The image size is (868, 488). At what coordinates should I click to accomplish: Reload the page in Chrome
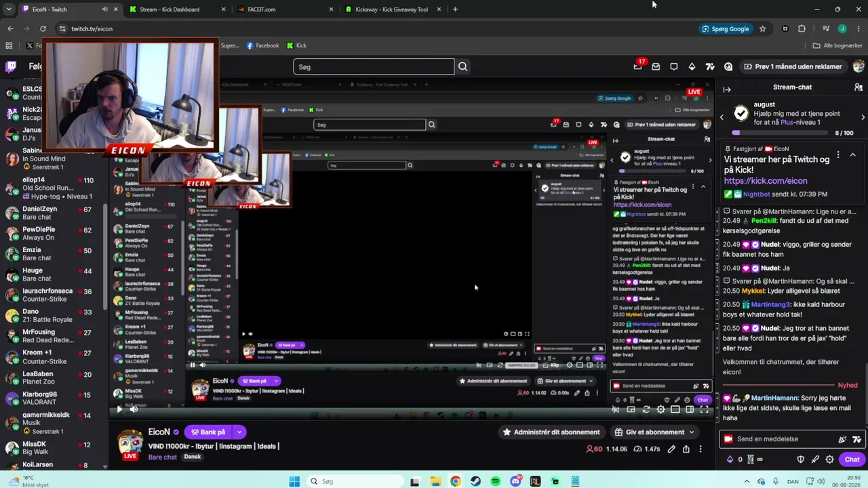(x=43, y=28)
